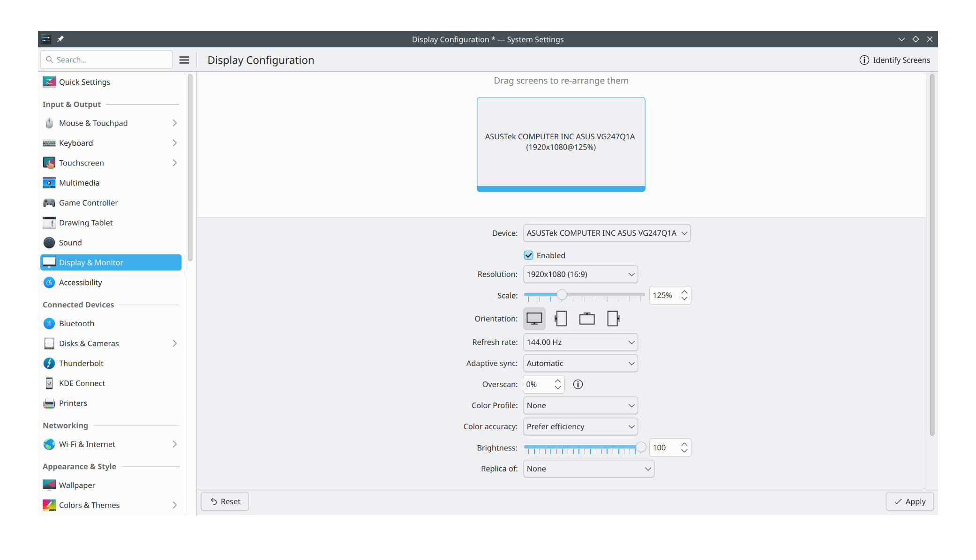
Task: Open the Adaptive sync dropdown
Action: coord(580,363)
